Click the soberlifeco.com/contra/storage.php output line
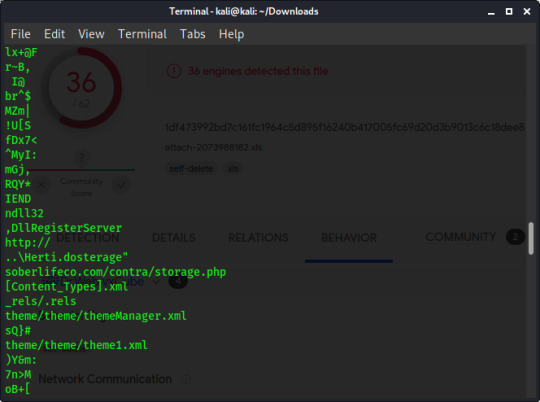540x402 pixels. 116,272
